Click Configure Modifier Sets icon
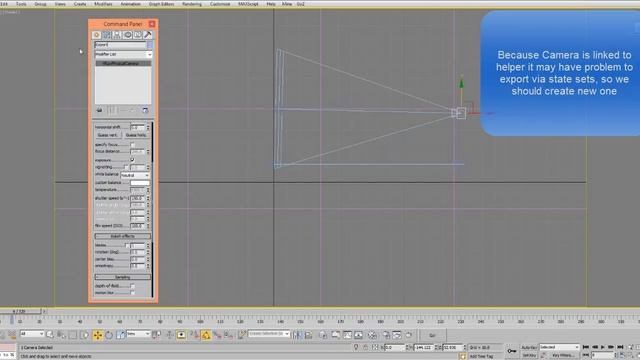The image size is (640, 360). click(145, 110)
